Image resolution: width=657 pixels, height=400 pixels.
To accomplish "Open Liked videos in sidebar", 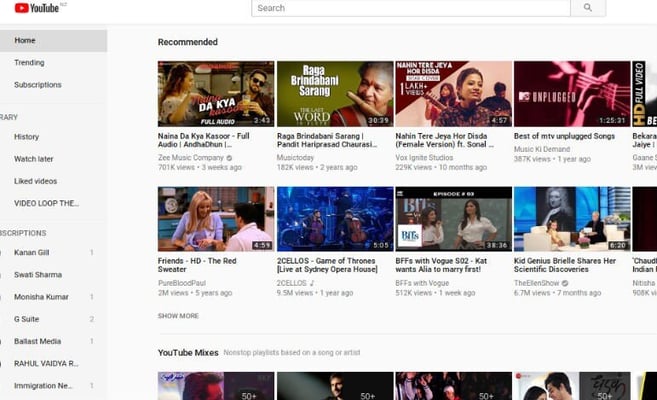I will pyautogui.click(x=36, y=181).
